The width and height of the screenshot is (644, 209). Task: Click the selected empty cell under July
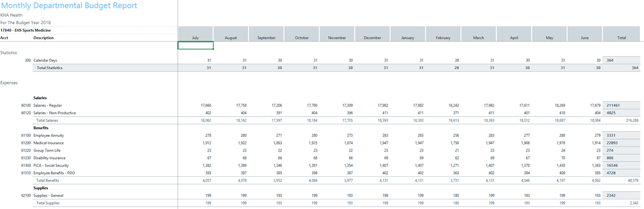196,46
